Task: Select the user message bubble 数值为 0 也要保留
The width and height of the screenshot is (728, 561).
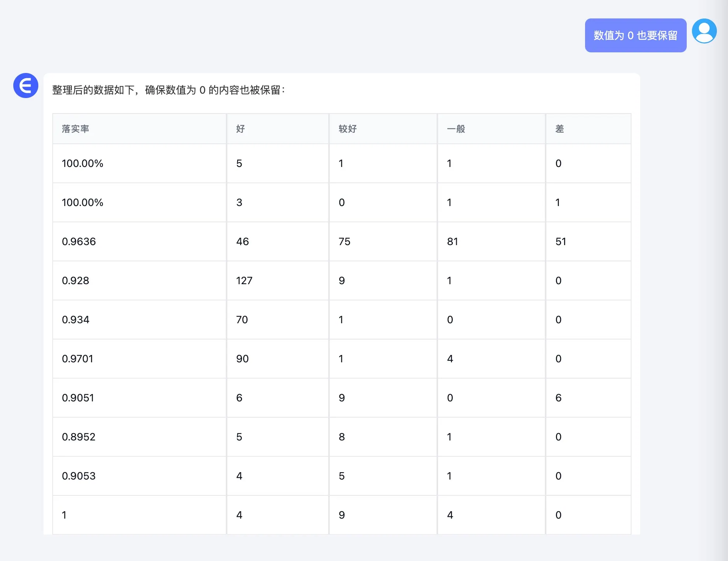Action: pos(636,35)
